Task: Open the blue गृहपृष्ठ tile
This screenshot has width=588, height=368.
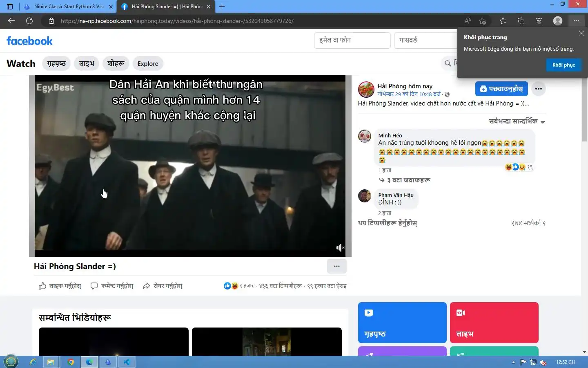Action: pyautogui.click(x=402, y=323)
